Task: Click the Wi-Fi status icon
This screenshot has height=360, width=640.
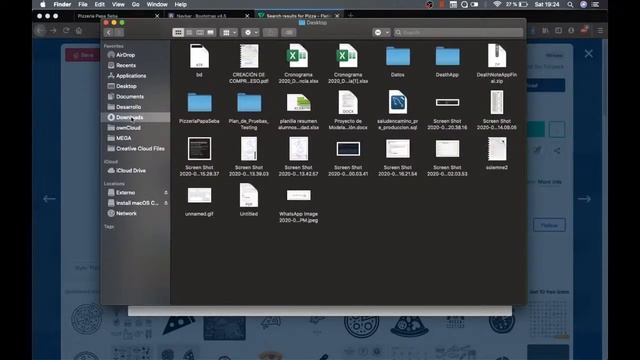Action: 497,4
